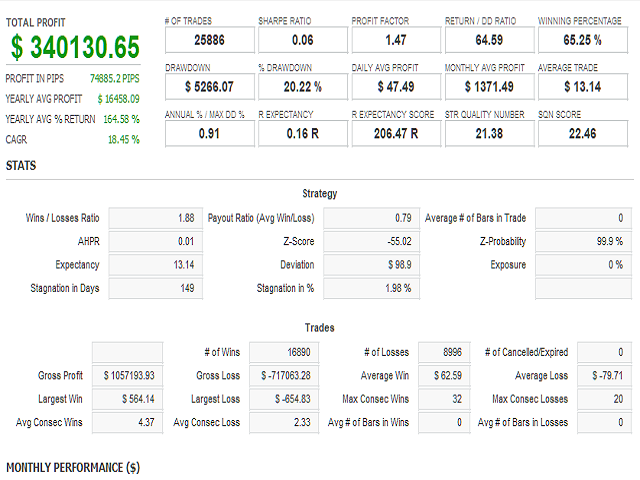Click the SQN Score value 22.46
This screenshot has width=640, height=480.
pos(581,133)
